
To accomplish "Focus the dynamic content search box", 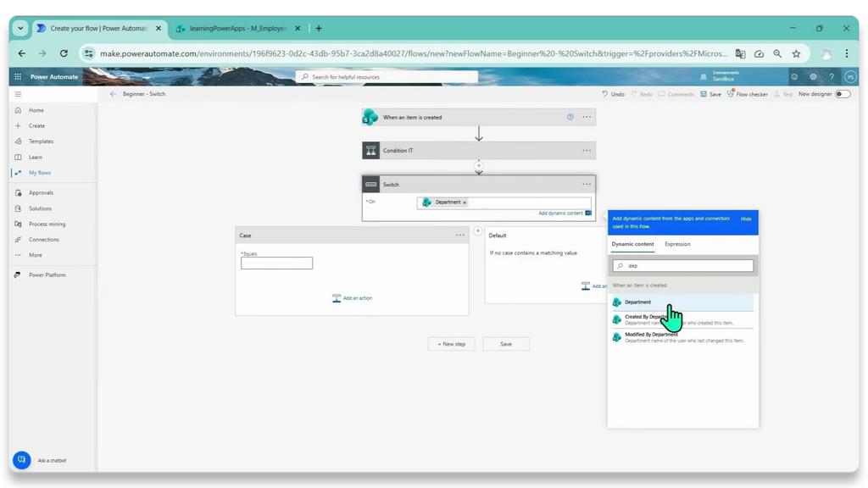I will [x=683, y=265].
